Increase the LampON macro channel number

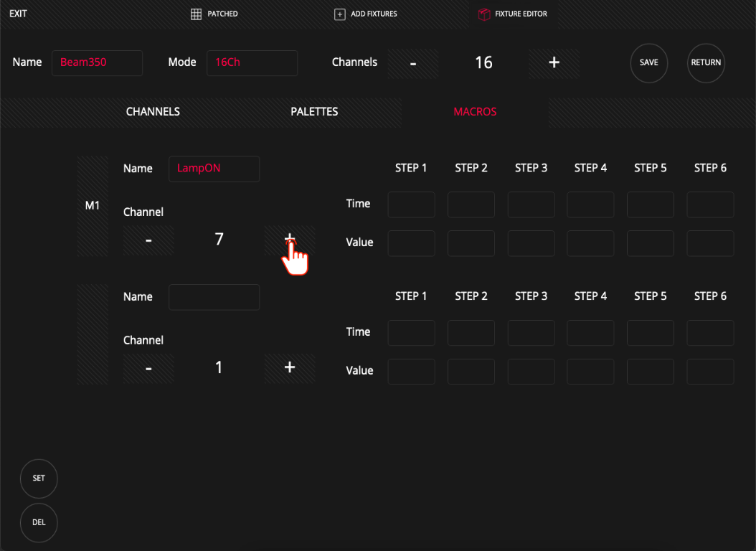[x=290, y=240]
